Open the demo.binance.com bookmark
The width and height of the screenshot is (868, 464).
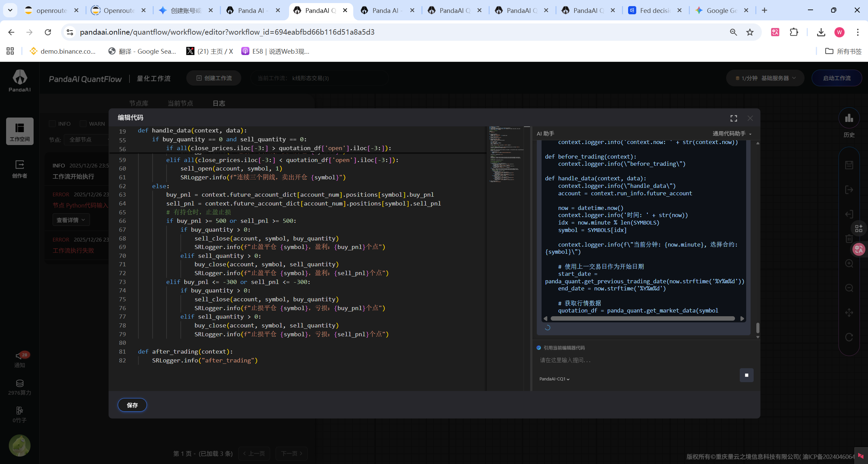pyautogui.click(x=63, y=51)
